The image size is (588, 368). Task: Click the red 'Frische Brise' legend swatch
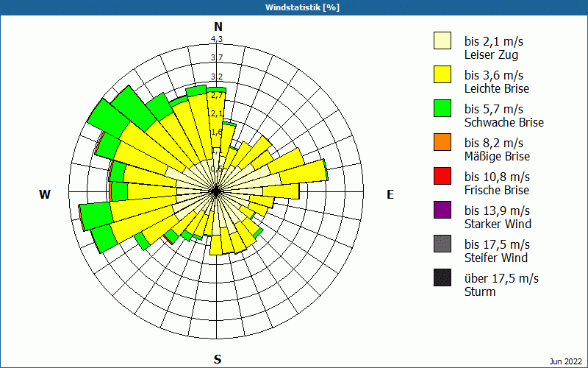(442, 176)
